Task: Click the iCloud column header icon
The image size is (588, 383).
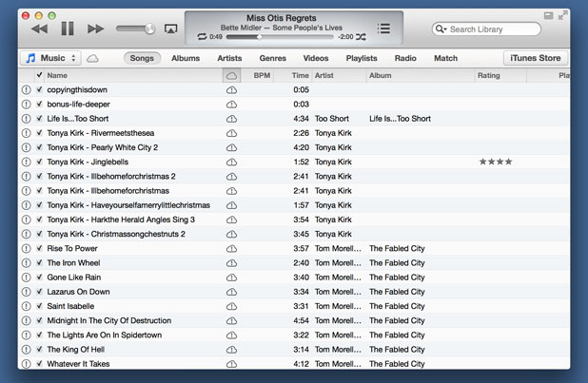Action: (x=232, y=76)
